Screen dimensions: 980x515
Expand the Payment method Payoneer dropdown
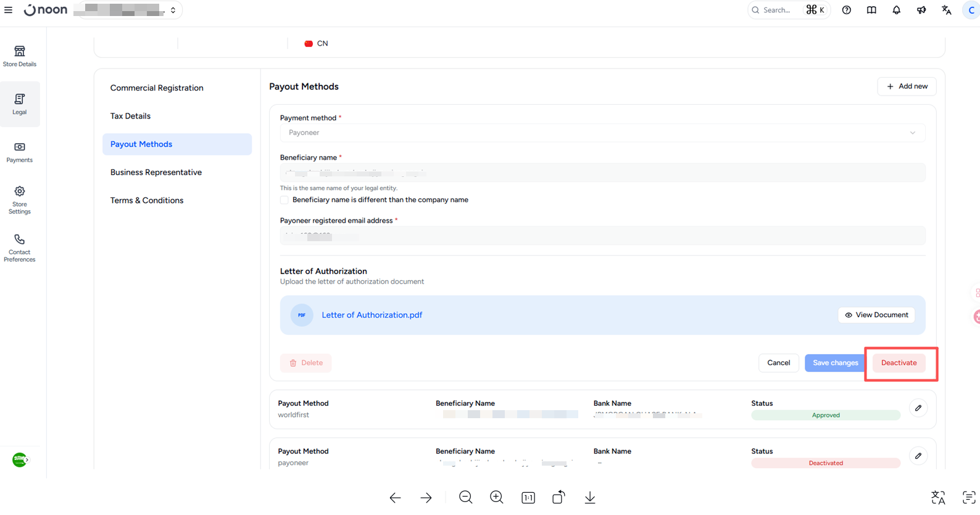(602, 133)
